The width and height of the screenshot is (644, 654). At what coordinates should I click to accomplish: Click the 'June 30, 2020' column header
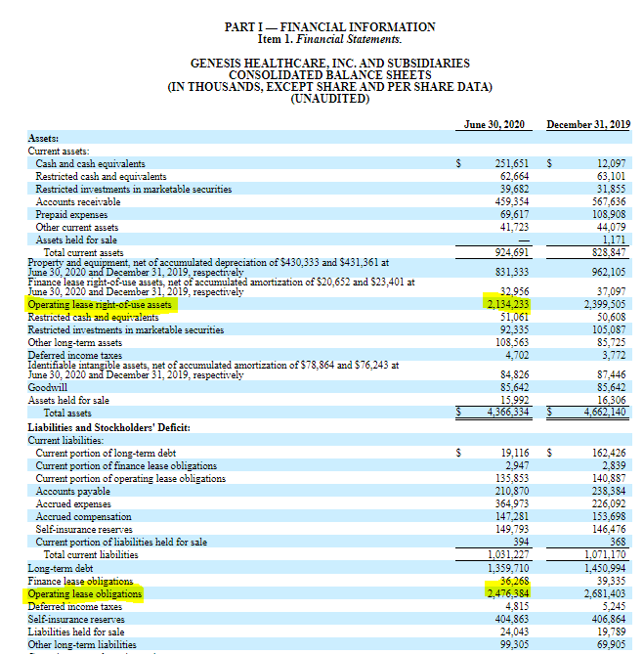tap(494, 124)
